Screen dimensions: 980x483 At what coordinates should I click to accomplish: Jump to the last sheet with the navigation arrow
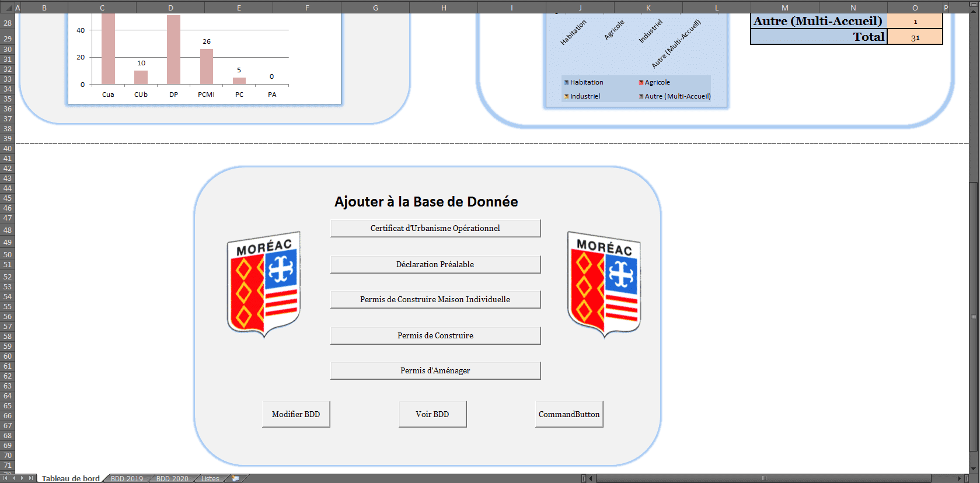tap(31, 478)
